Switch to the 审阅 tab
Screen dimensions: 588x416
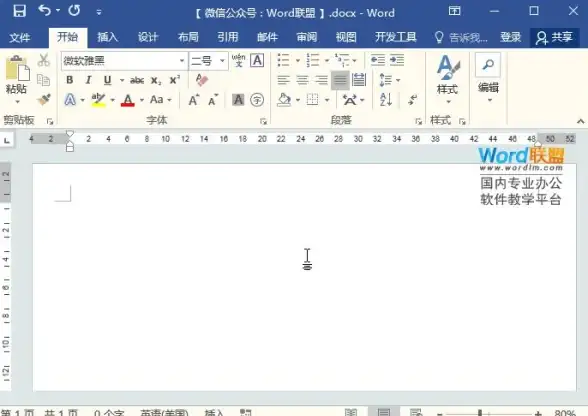[x=307, y=37]
